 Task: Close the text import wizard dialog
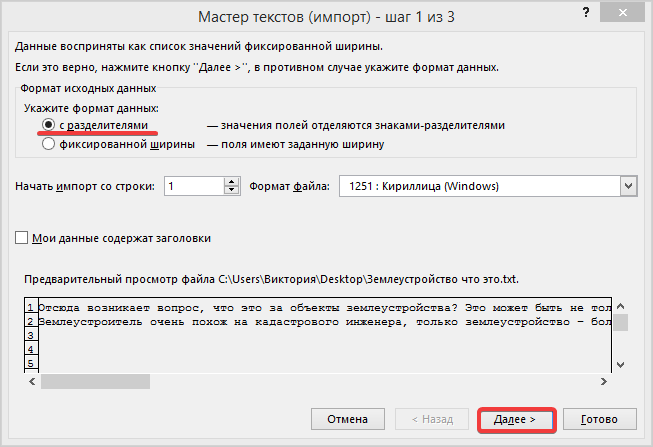[x=625, y=14]
